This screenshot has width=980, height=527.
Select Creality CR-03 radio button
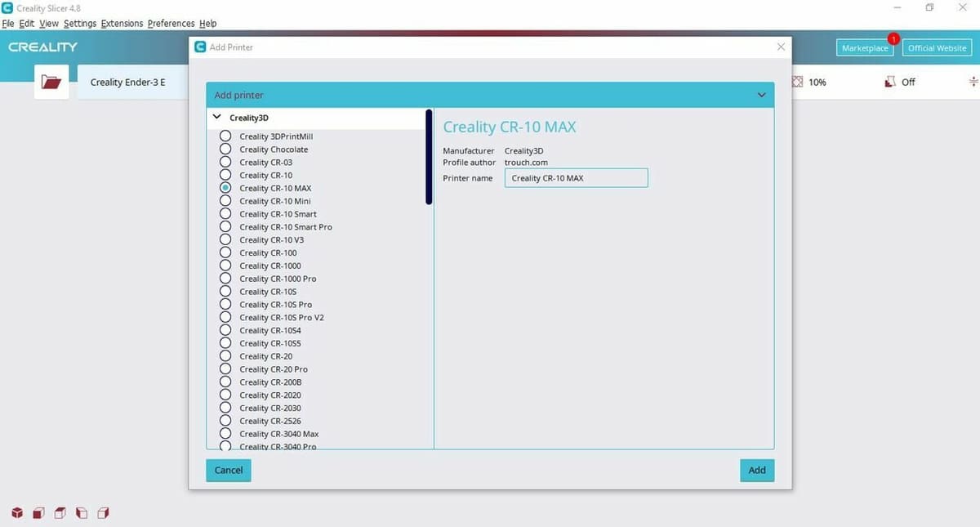click(225, 163)
